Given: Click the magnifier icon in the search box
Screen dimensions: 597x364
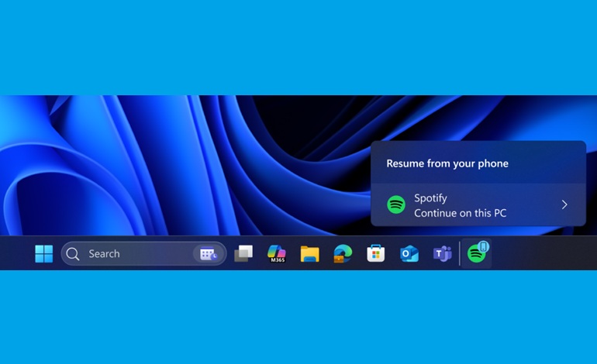Looking at the screenshot, I should pyautogui.click(x=72, y=254).
